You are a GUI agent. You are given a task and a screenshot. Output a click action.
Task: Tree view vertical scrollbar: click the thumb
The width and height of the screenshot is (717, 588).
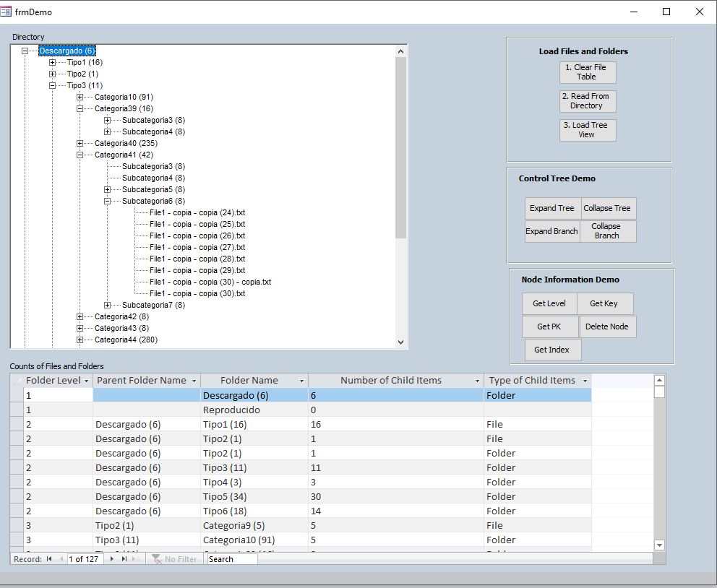click(x=401, y=147)
